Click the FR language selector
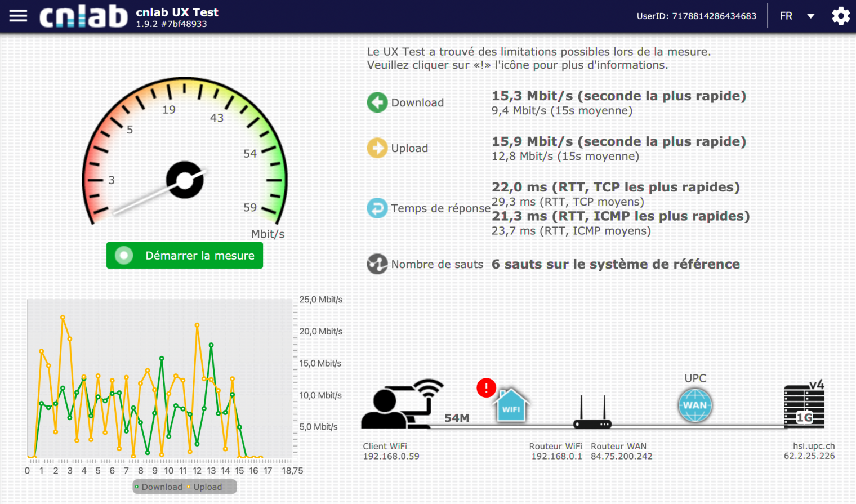The image size is (856, 504). point(786,16)
